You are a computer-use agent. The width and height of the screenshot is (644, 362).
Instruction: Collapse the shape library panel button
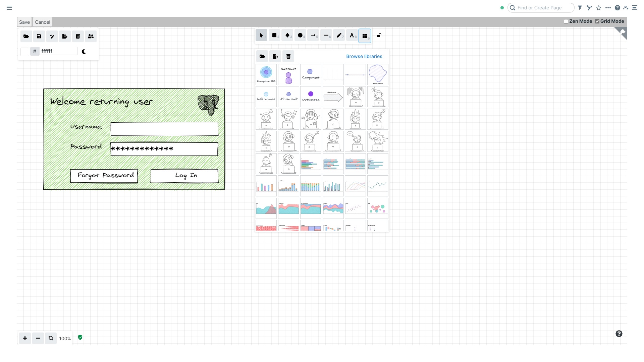point(365,36)
